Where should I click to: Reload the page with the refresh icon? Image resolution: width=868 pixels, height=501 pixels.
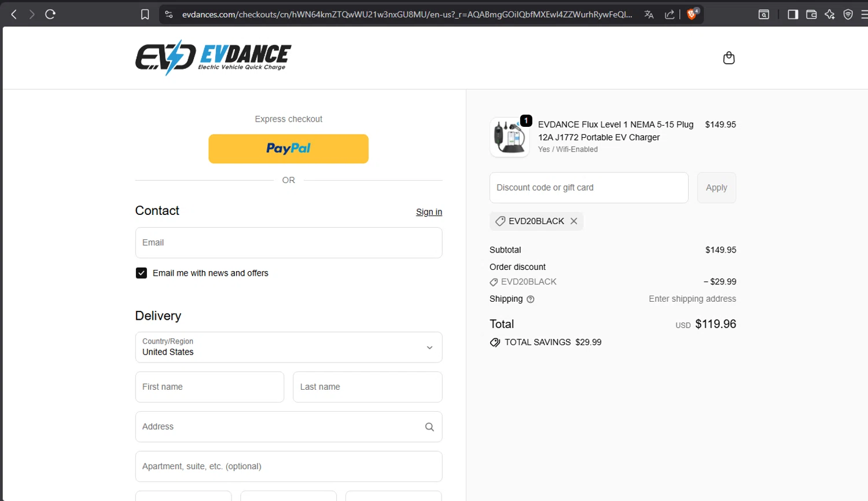click(x=50, y=14)
